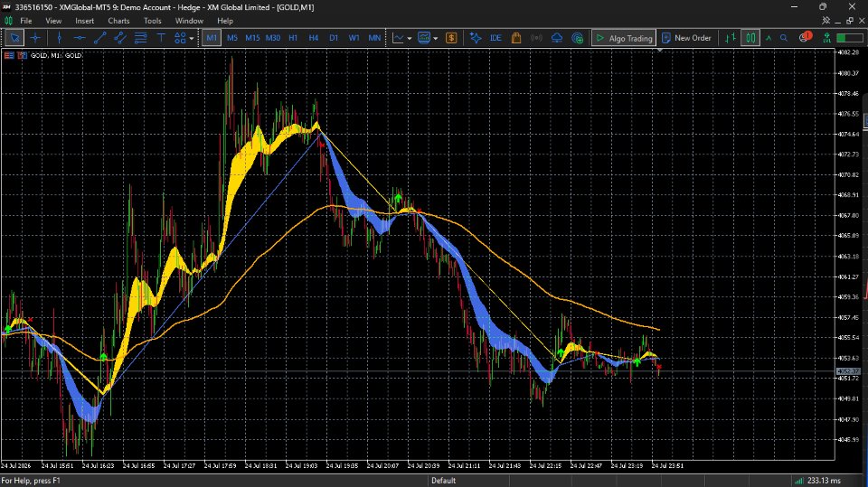Click the Default profile in status bar

click(x=443, y=481)
